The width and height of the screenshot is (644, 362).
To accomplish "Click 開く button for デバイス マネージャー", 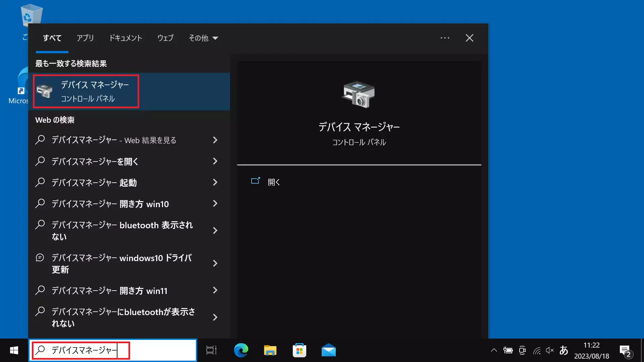I will (273, 182).
